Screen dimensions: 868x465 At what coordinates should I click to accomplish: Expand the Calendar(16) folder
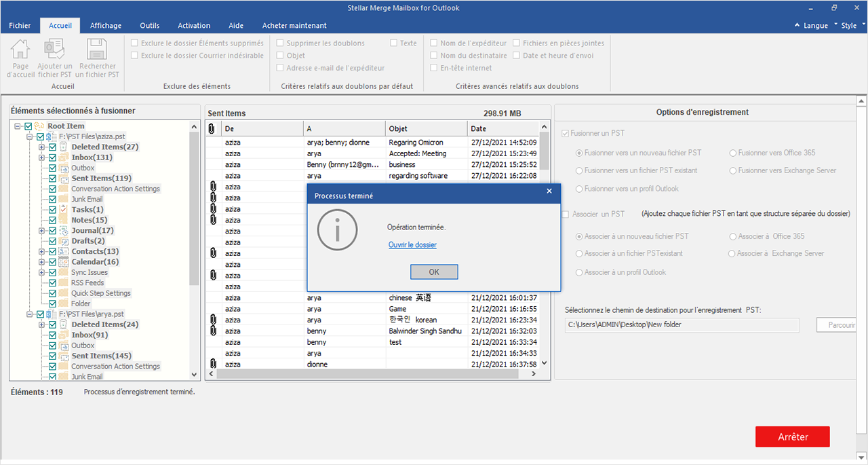tap(42, 262)
